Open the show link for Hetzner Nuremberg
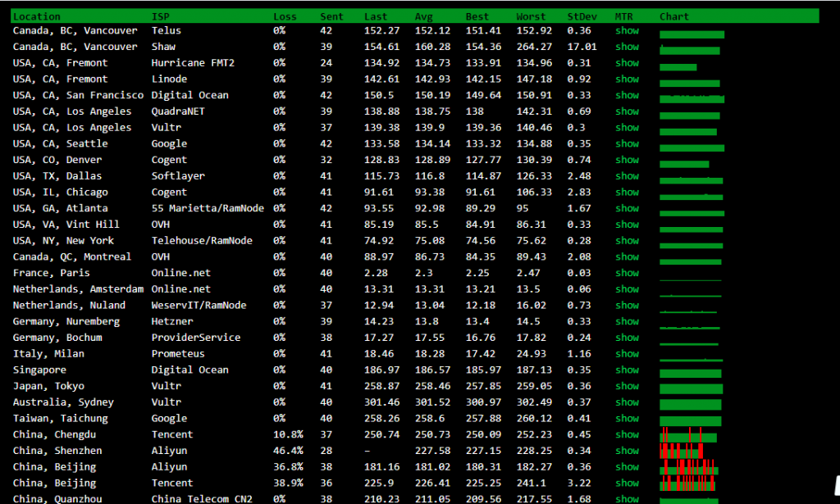 point(627,321)
